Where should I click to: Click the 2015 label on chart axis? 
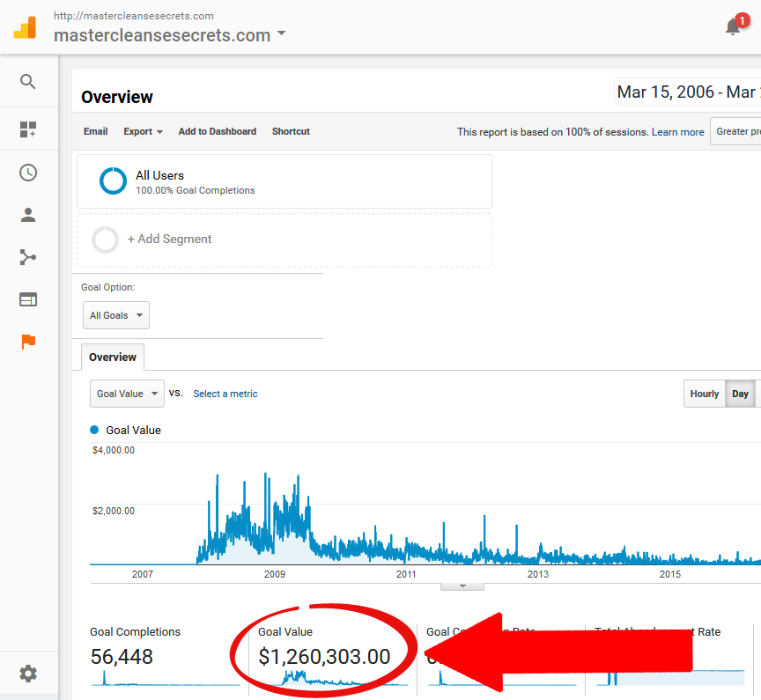coord(670,574)
